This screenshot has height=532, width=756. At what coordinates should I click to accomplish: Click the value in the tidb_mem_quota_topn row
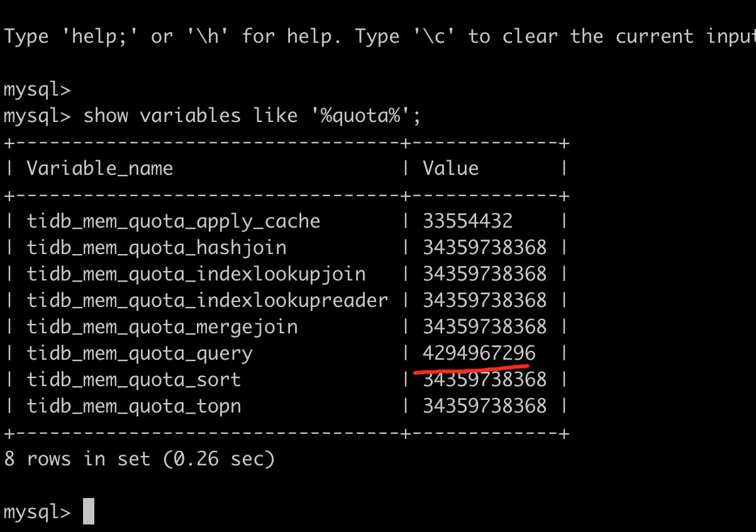click(x=484, y=406)
